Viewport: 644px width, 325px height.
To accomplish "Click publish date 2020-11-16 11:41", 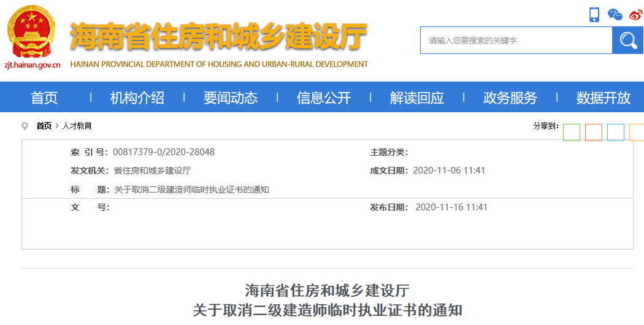I will pos(451,207).
